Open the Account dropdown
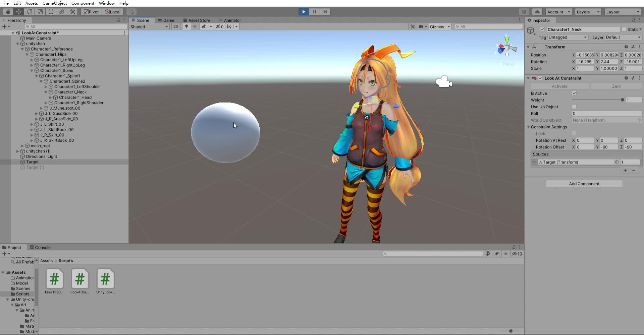 [558, 12]
